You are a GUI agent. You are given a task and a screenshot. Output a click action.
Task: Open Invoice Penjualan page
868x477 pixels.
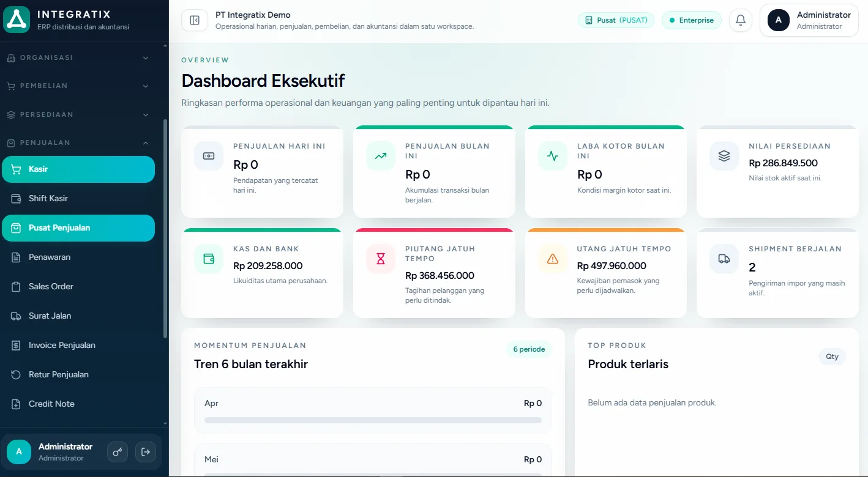click(x=78, y=346)
